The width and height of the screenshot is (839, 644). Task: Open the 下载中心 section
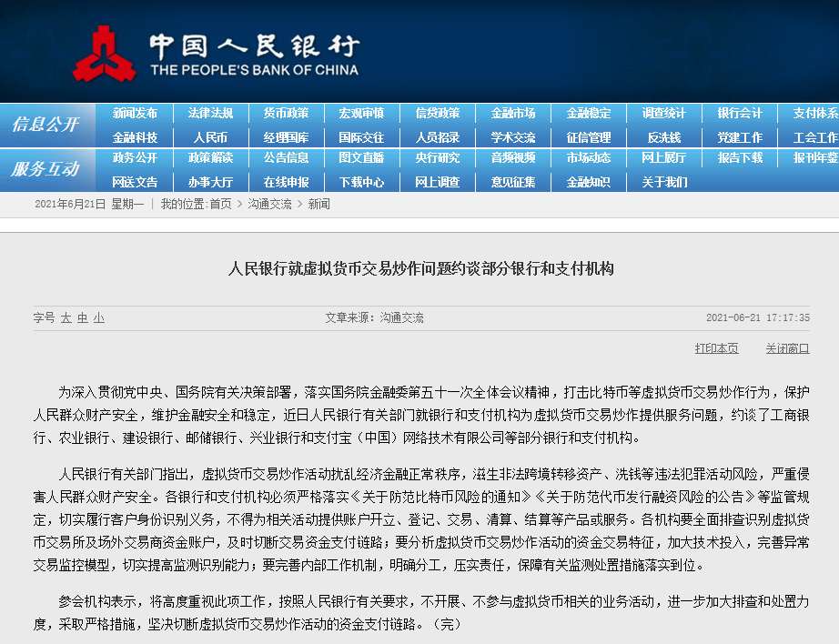361,181
